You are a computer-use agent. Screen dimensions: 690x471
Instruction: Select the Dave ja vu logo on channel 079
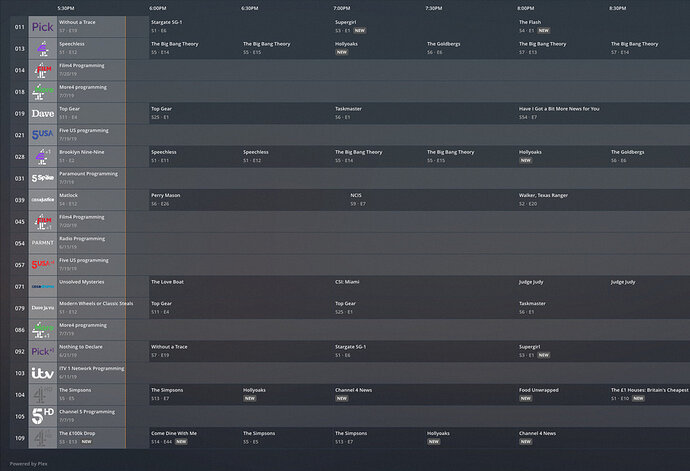43,308
